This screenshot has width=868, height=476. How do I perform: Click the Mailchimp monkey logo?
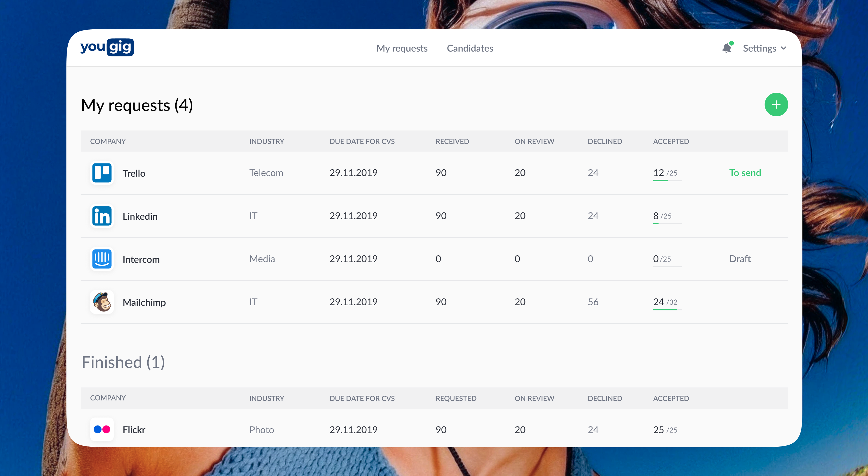102,302
